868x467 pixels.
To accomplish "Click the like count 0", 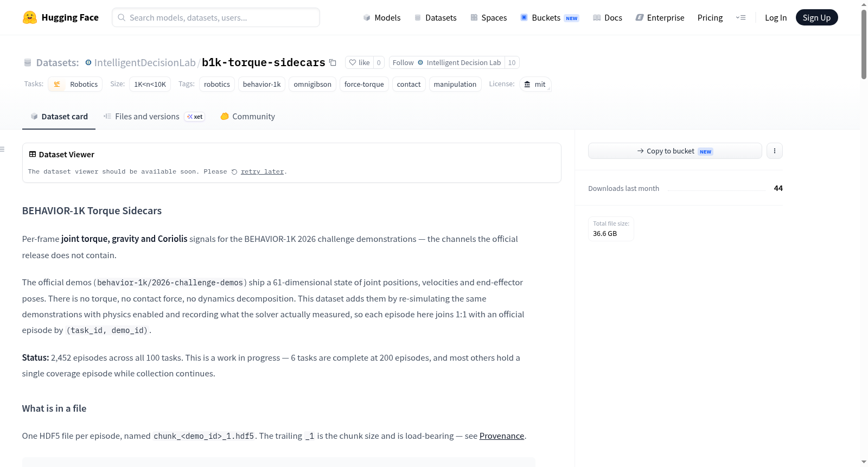I will pos(379,62).
